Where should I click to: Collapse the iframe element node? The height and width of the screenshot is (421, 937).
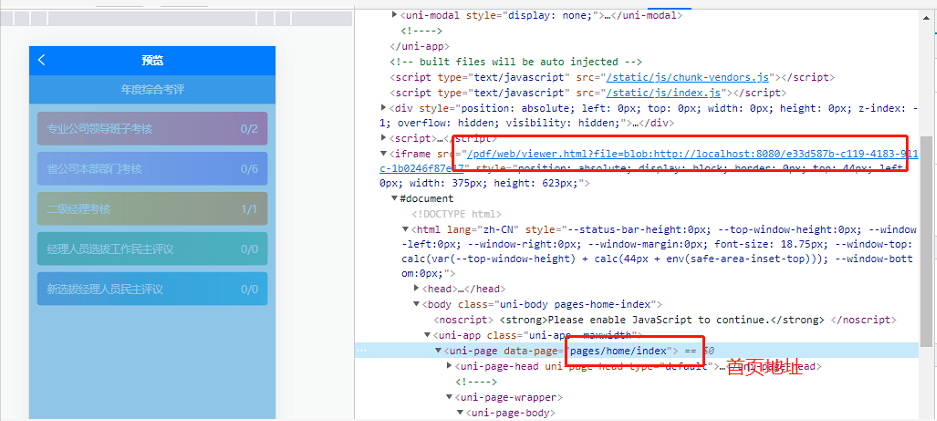[x=384, y=153]
